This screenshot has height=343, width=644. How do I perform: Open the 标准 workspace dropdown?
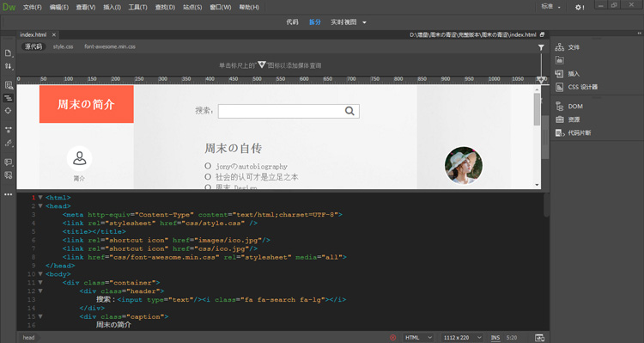(550, 7)
